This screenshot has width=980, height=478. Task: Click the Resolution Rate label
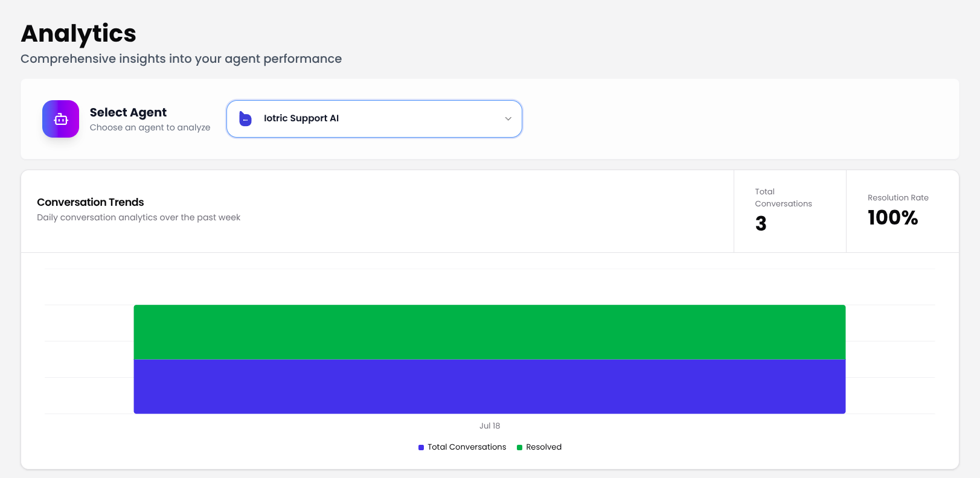click(x=898, y=197)
